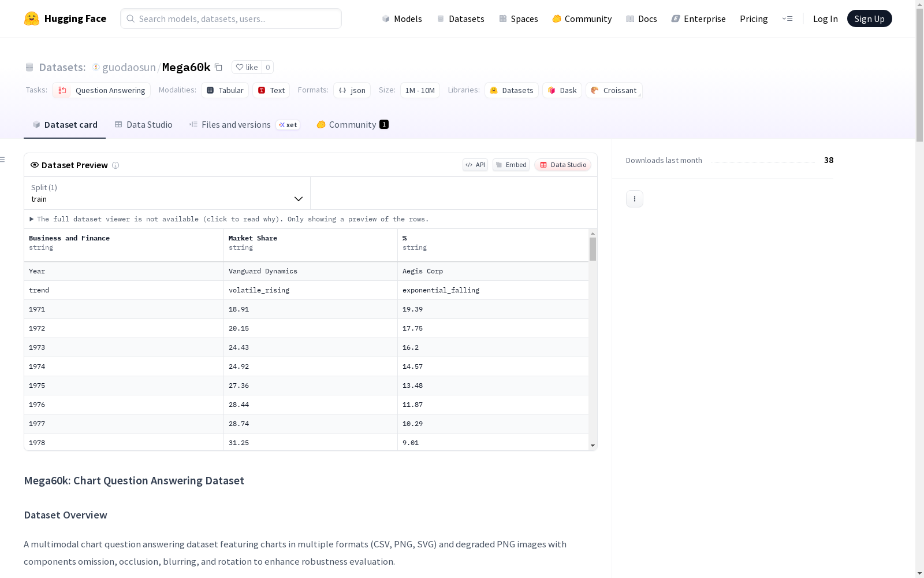The image size is (924, 578).
Task: Select the exponential_falling cell
Action: tap(493, 290)
